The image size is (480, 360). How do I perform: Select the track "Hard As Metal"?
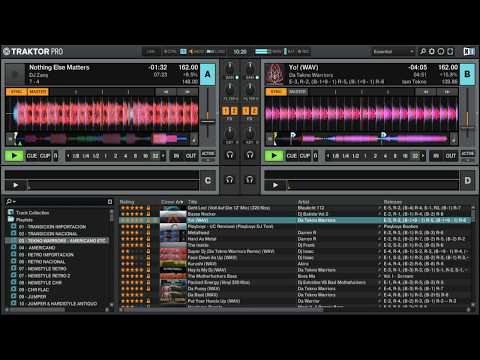point(202,239)
